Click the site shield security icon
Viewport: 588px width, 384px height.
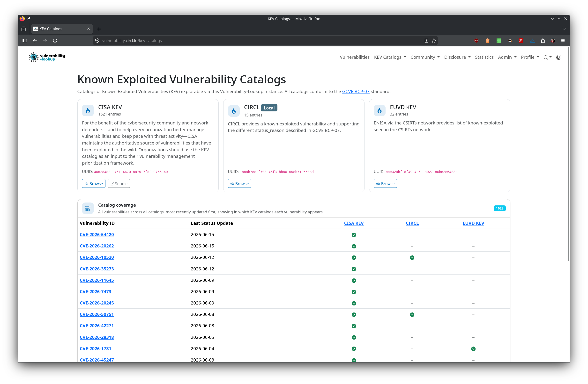(x=97, y=40)
